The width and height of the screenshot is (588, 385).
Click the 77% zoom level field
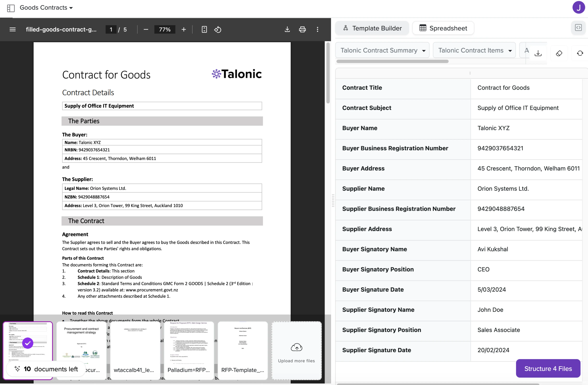[165, 29]
